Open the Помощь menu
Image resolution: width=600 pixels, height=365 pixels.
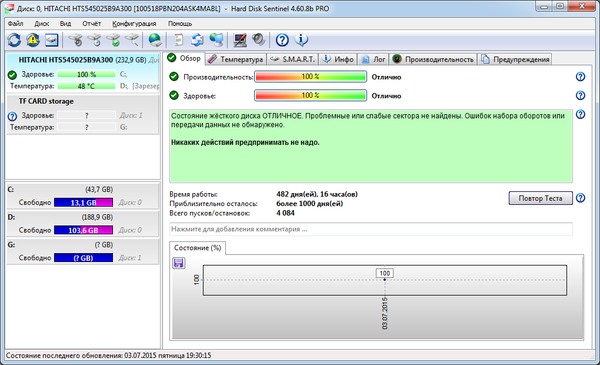point(180,23)
